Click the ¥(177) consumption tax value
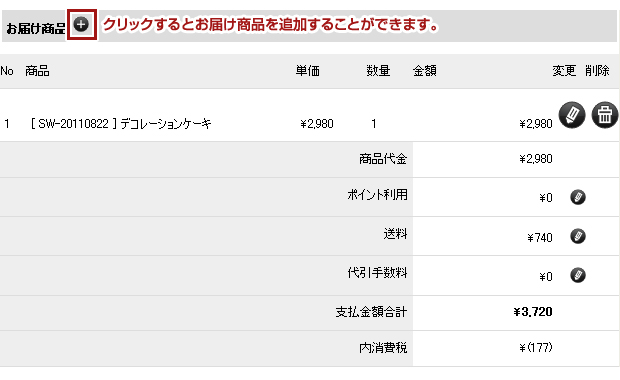620x380 pixels. pos(536,348)
